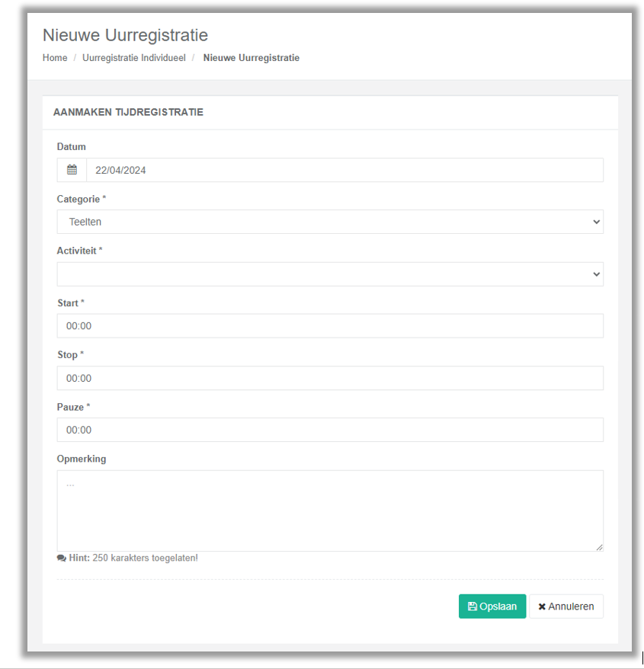The image size is (644, 669).
Task: Open the Categorie select showing Teelten
Action: tap(330, 222)
